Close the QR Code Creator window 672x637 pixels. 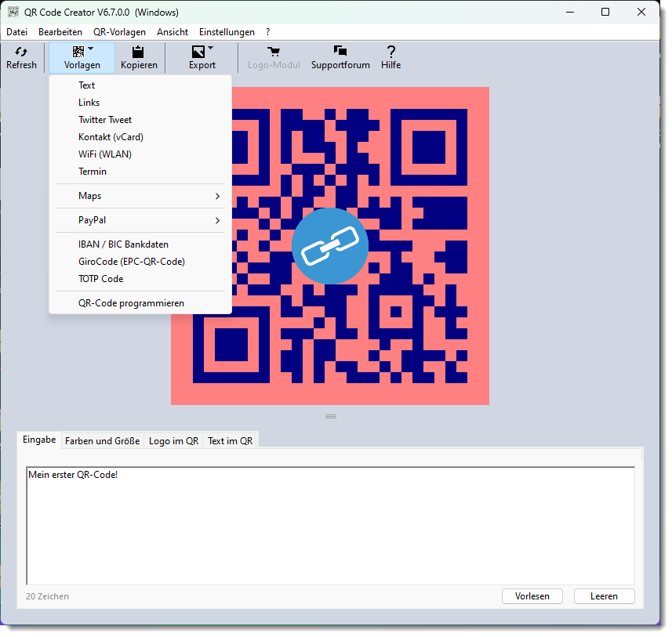pos(641,12)
